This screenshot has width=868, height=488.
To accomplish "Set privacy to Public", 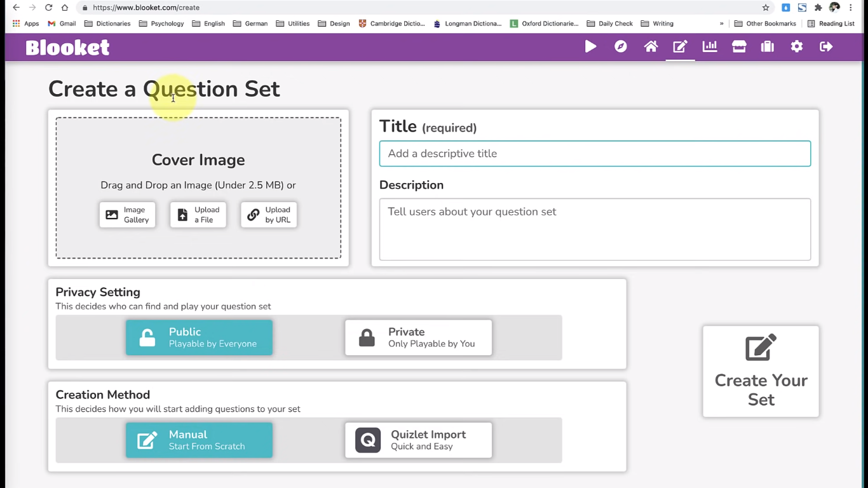I will click(199, 337).
